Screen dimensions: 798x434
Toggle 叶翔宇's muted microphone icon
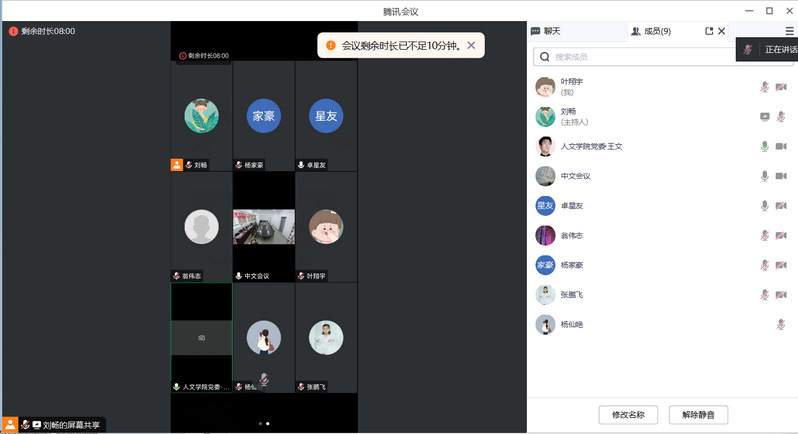click(x=765, y=87)
